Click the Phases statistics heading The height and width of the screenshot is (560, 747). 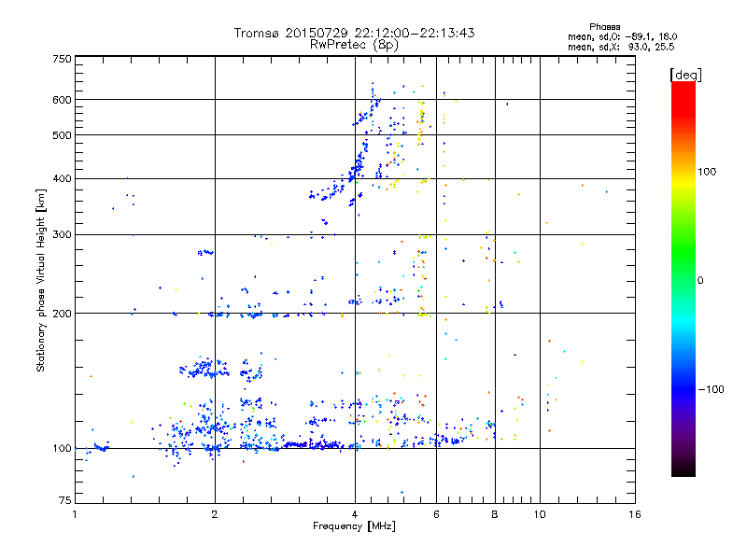[x=604, y=27]
